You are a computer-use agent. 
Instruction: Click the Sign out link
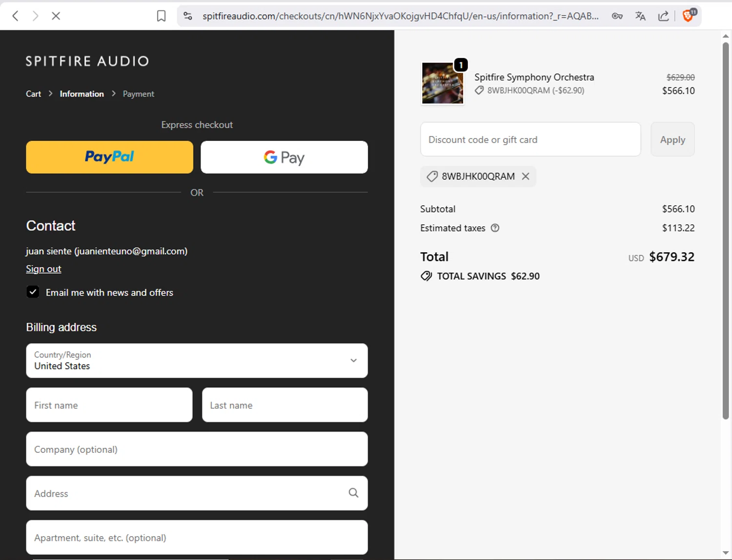point(43,269)
